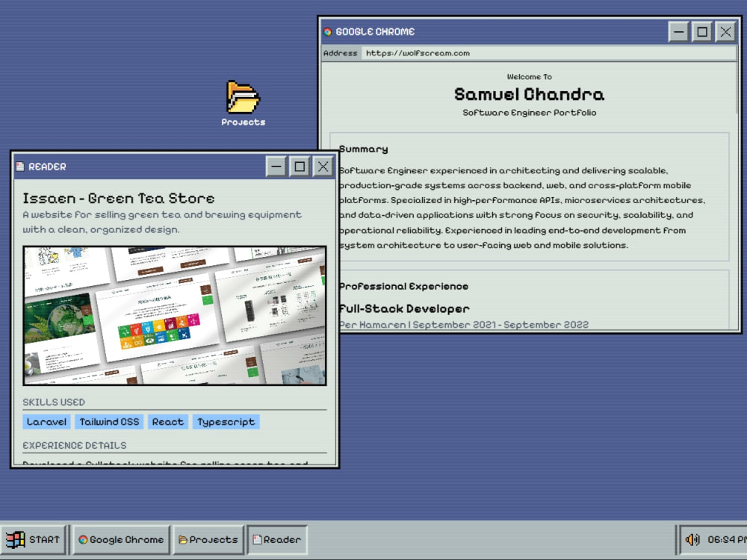Click the document icon in Reader title bar
Viewport: 747px width, 560px height.
pos(20,167)
